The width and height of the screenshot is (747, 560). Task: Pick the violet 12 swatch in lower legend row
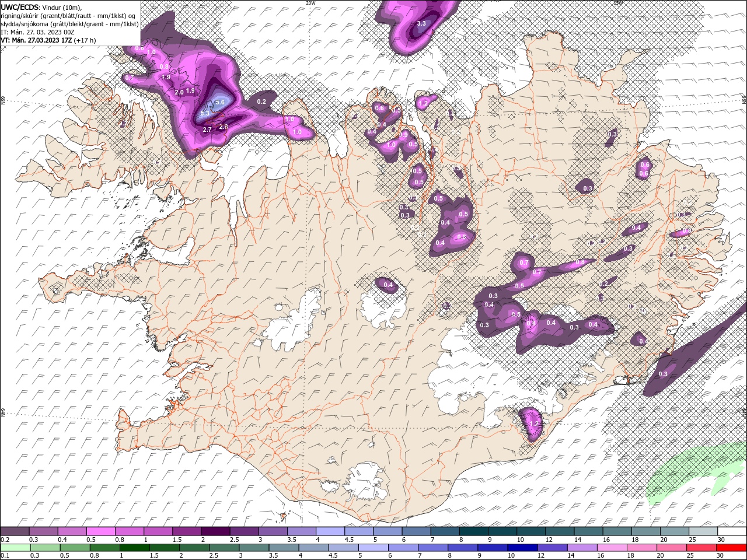pos(551,547)
